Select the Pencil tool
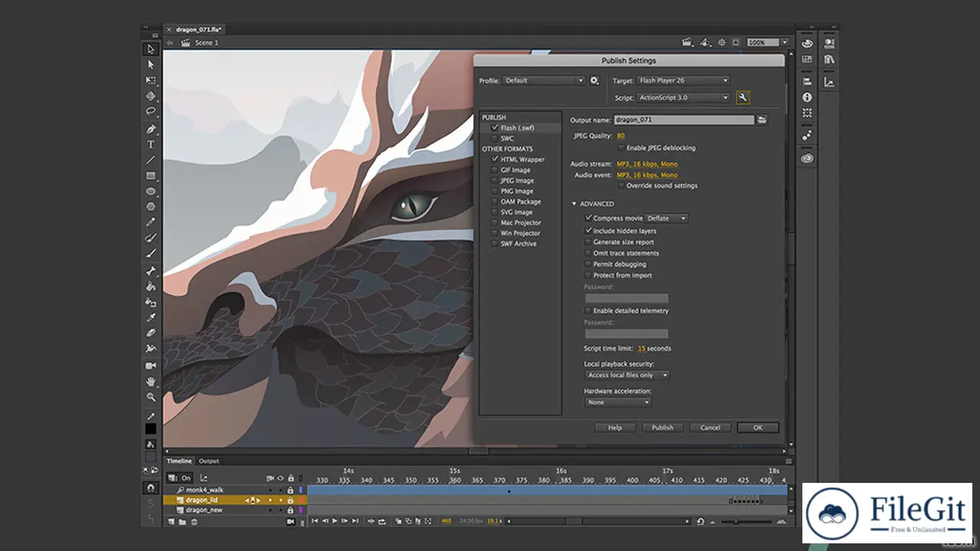 [151, 223]
